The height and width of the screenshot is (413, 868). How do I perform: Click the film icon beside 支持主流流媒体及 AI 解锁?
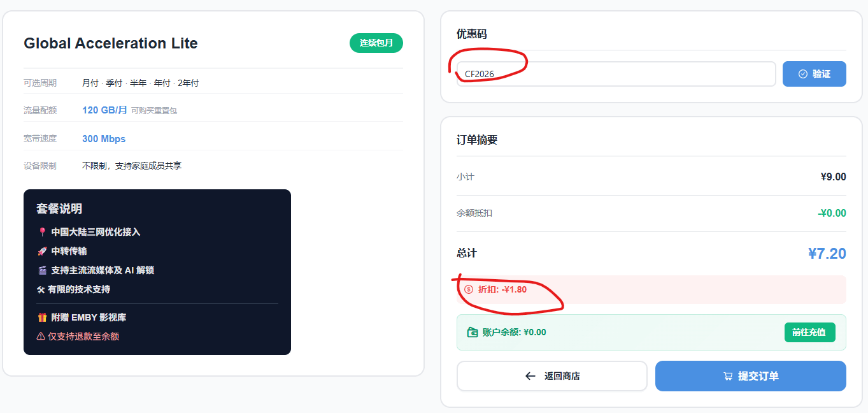(43, 270)
